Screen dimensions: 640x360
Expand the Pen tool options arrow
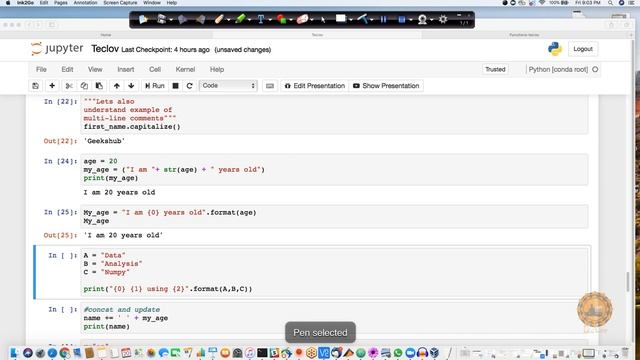[228, 20]
